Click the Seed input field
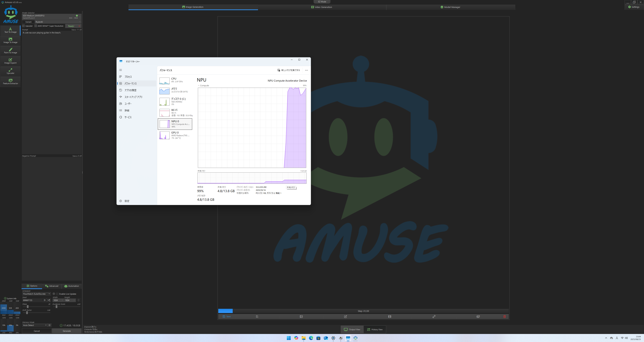644x342 pixels. [x=33, y=300]
